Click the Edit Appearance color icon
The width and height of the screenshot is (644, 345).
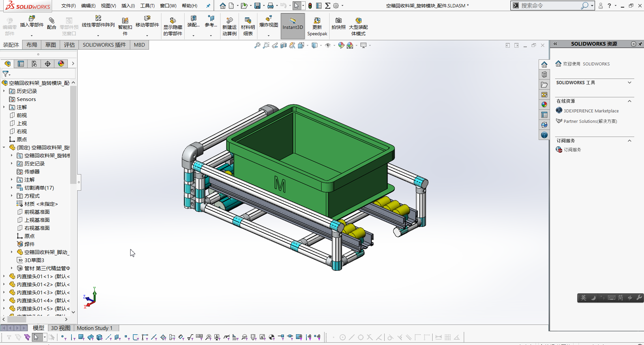coord(341,45)
